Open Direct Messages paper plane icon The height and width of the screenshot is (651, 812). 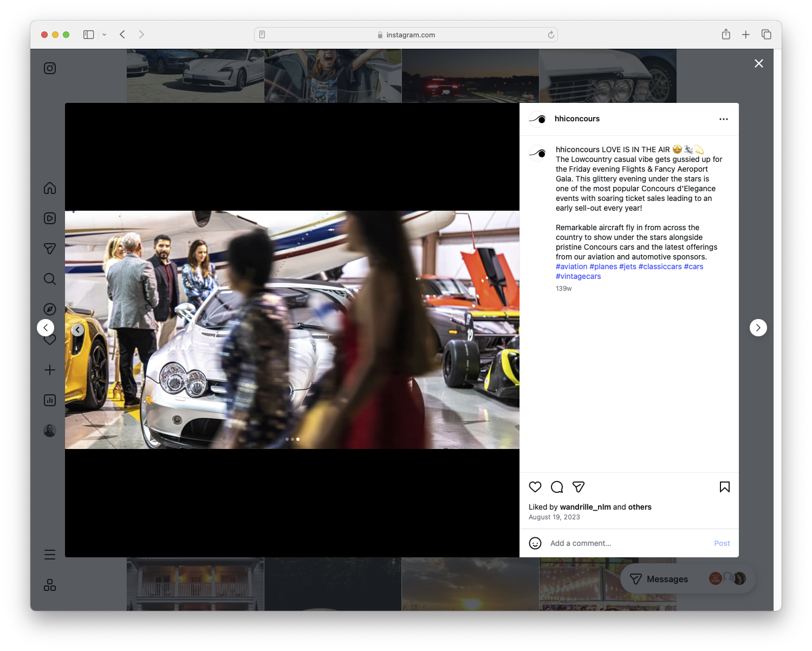point(49,249)
